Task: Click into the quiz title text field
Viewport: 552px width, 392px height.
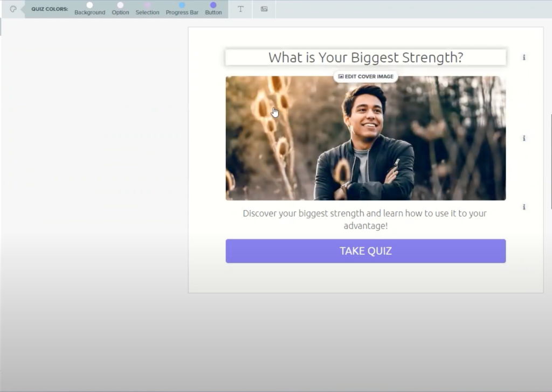Action: [x=366, y=57]
